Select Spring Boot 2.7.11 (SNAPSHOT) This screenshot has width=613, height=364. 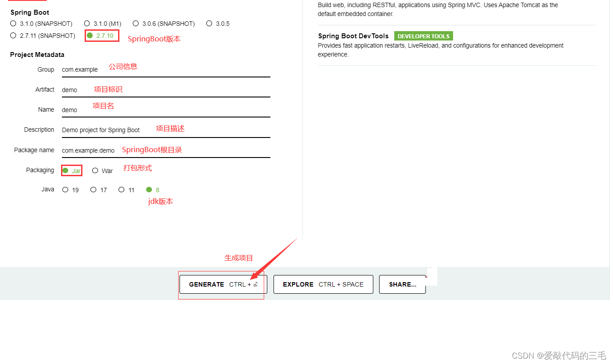[x=43, y=36]
